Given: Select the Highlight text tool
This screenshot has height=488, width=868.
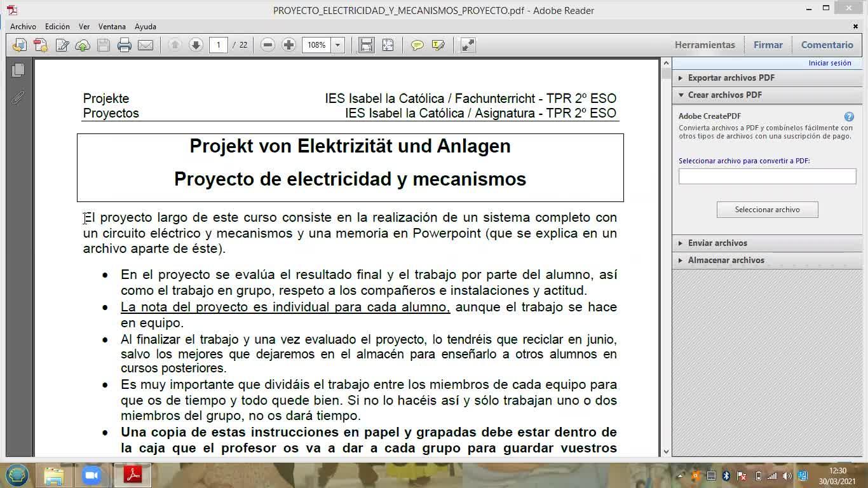Looking at the screenshot, I should pos(438,45).
